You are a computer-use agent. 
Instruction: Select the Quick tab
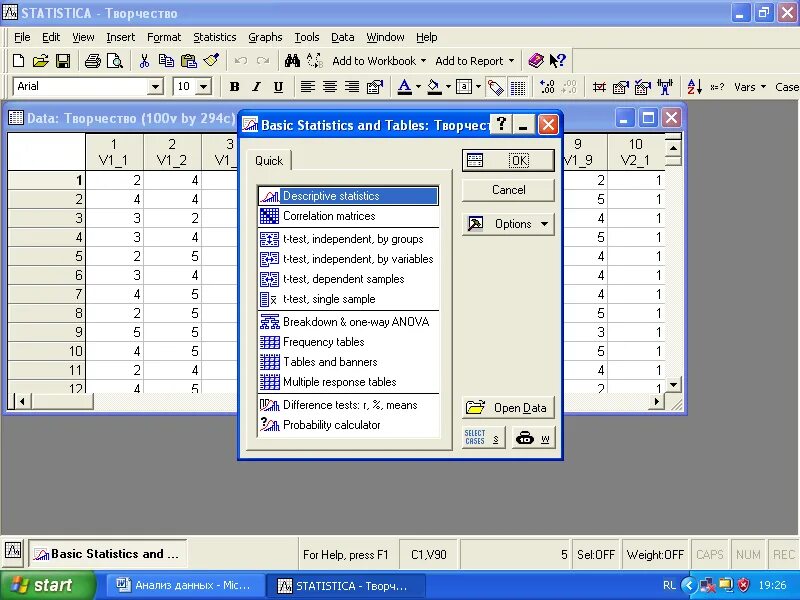point(269,161)
